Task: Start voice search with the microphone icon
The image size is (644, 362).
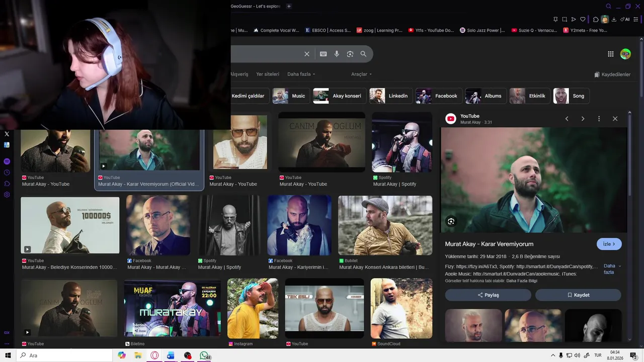Action: 337,54
